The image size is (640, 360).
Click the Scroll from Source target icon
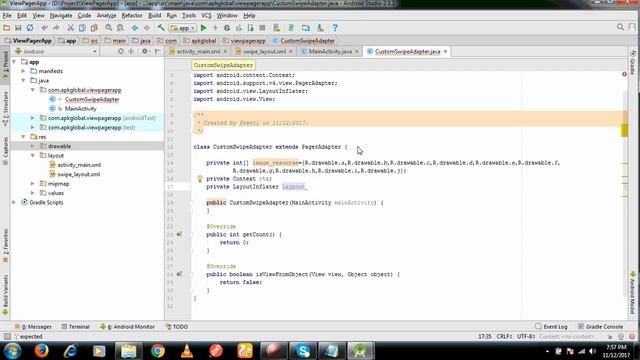(x=120, y=51)
